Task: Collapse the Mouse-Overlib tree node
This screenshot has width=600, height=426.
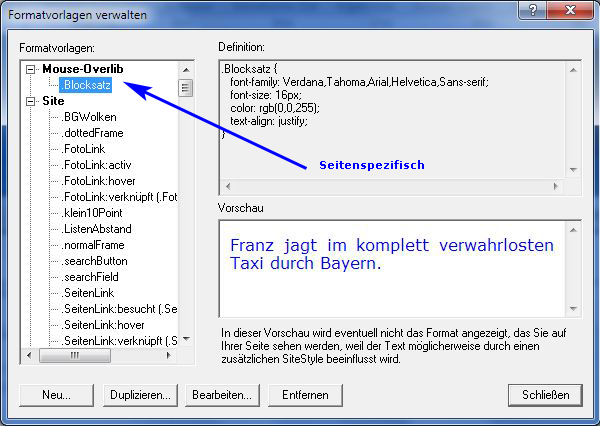Action: coord(31,69)
